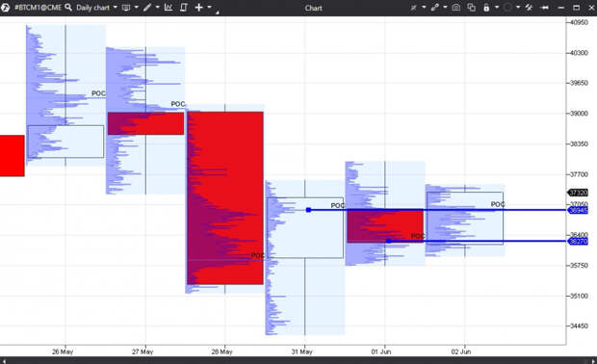Click the duplicate chart window icon
The width and height of the screenshot is (597, 364).
coord(472,8)
